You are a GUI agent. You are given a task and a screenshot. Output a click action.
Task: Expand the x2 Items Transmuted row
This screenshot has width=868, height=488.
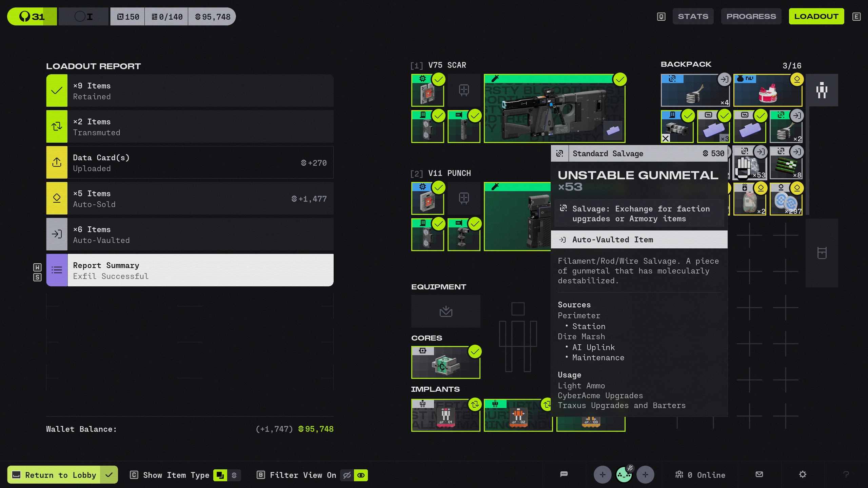190,127
